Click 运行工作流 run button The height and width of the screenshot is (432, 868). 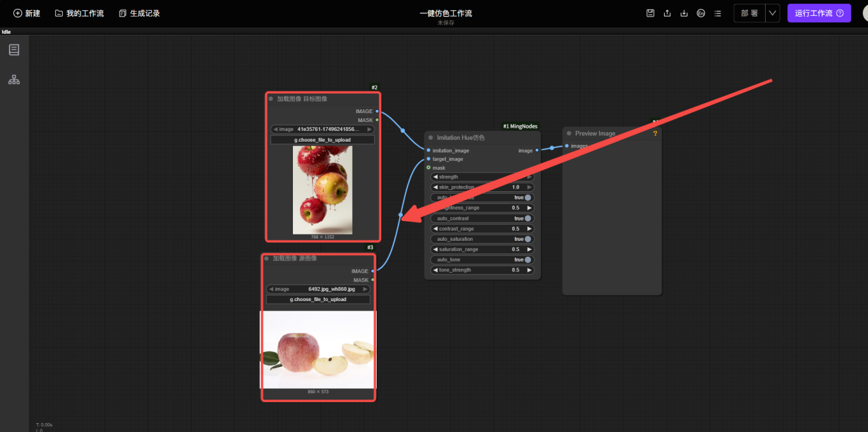[x=819, y=13]
